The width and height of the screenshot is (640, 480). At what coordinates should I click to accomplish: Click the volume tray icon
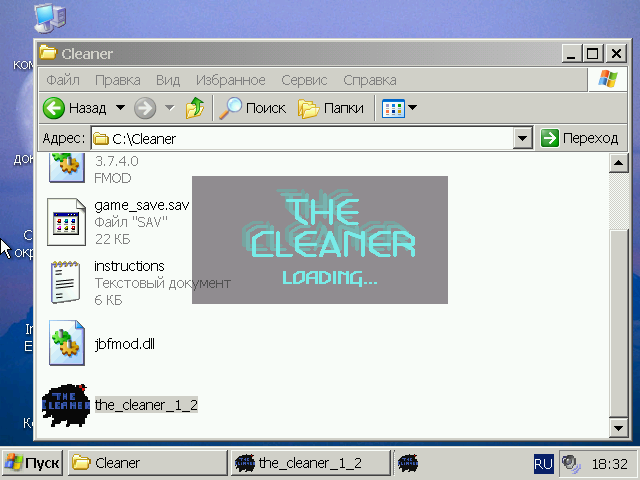570,463
